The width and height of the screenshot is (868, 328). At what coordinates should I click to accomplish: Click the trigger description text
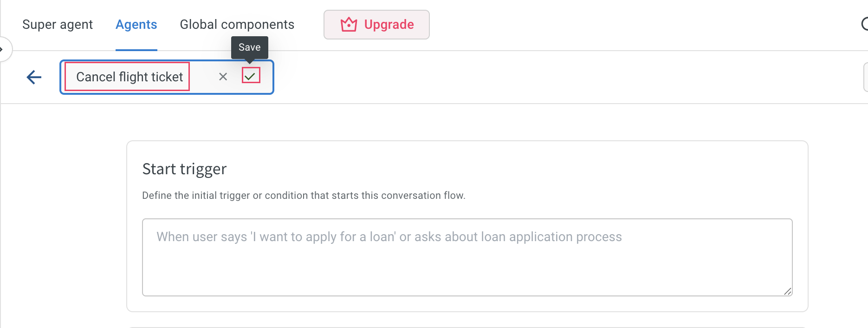point(304,196)
